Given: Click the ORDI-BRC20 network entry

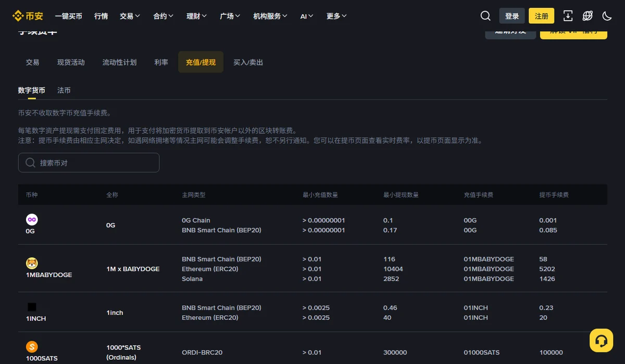Looking at the screenshot, I should click(202, 352).
